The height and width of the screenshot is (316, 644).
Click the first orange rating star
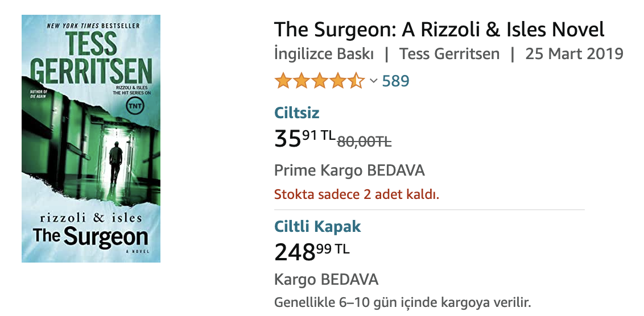(283, 81)
